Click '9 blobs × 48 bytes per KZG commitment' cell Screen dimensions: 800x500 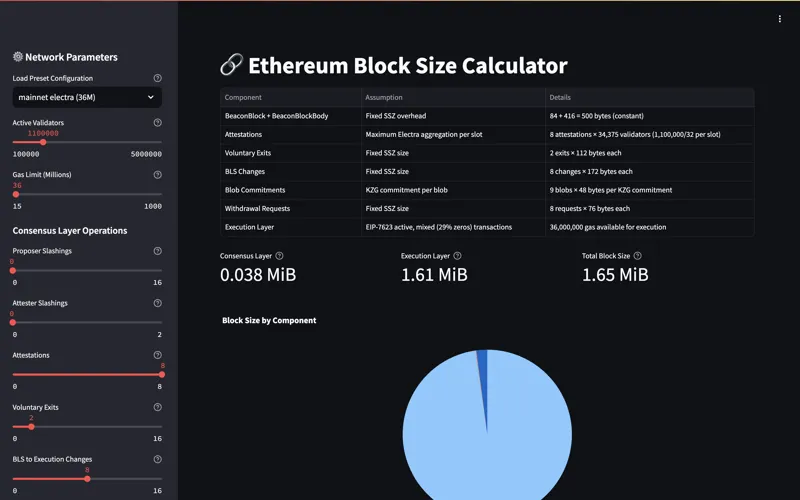pos(649,190)
